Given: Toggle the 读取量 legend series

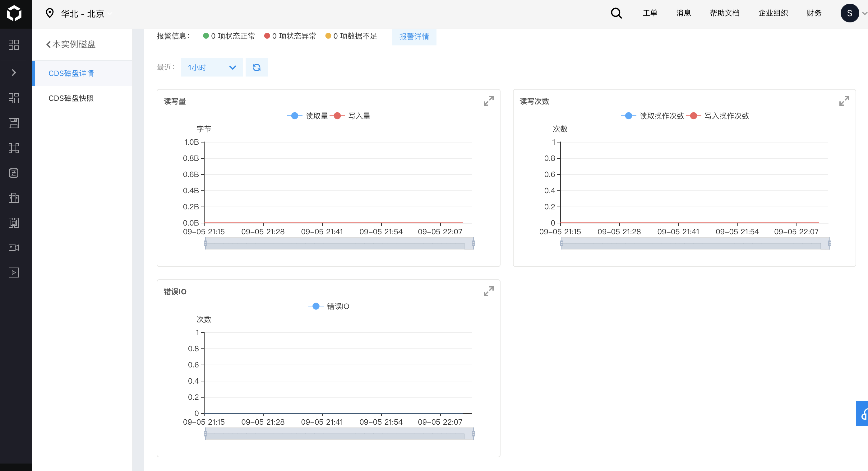Looking at the screenshot, I should click(x=307, y=116).
